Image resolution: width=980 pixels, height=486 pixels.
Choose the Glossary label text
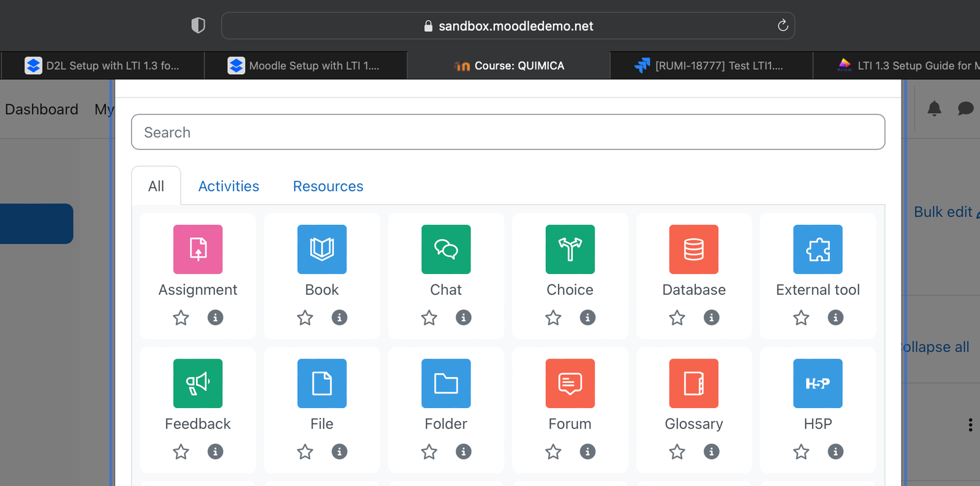pyautogui.click(x=694, y=424)
